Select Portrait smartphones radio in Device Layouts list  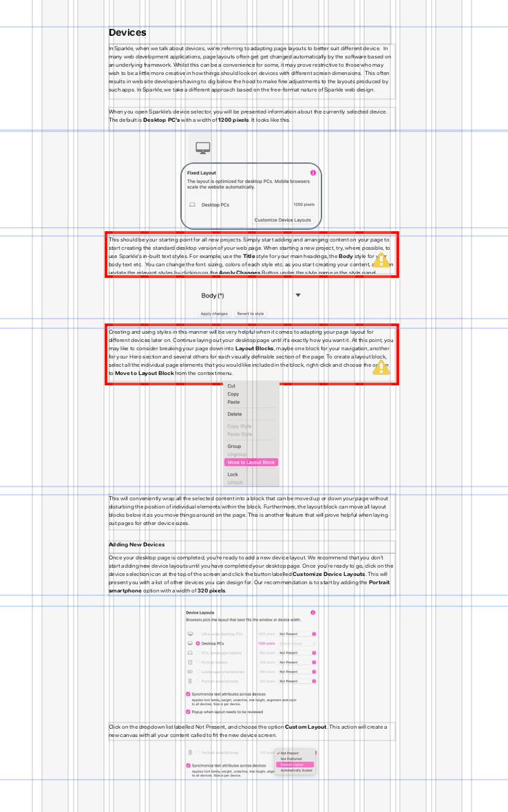(x=198, y=681)
